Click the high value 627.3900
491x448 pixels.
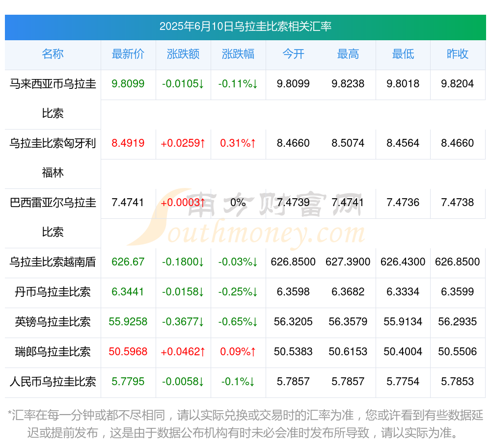348,262
